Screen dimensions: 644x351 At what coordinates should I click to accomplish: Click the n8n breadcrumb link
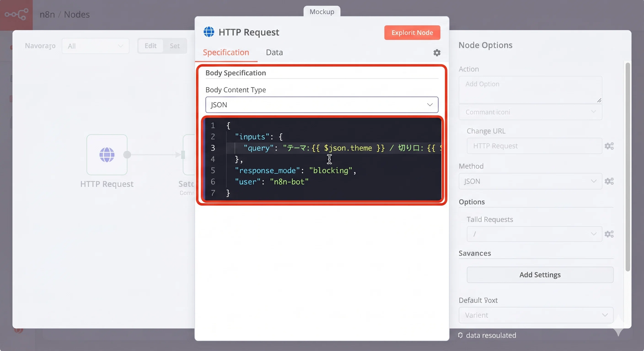[x=47, y=14]
